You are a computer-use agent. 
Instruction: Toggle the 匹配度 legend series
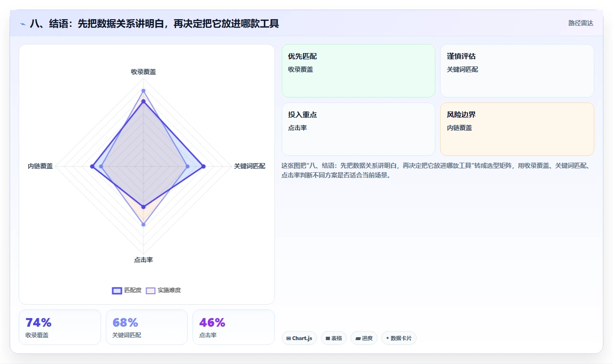(x=127, y=290)
